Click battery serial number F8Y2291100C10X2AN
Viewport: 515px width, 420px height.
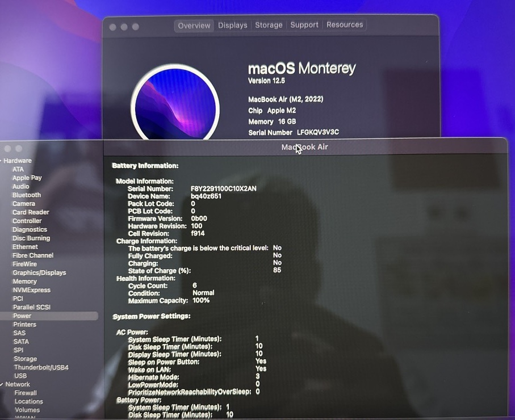[x=224, y=189]
